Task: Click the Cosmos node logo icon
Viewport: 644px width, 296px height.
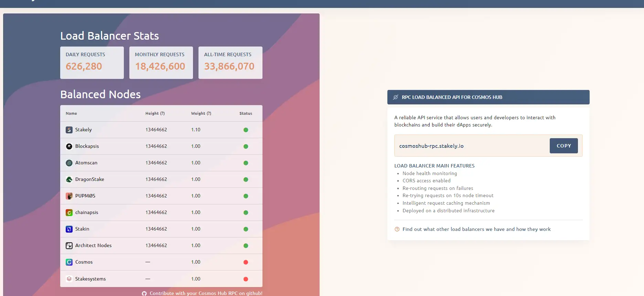Action: (x=69, y=262)
